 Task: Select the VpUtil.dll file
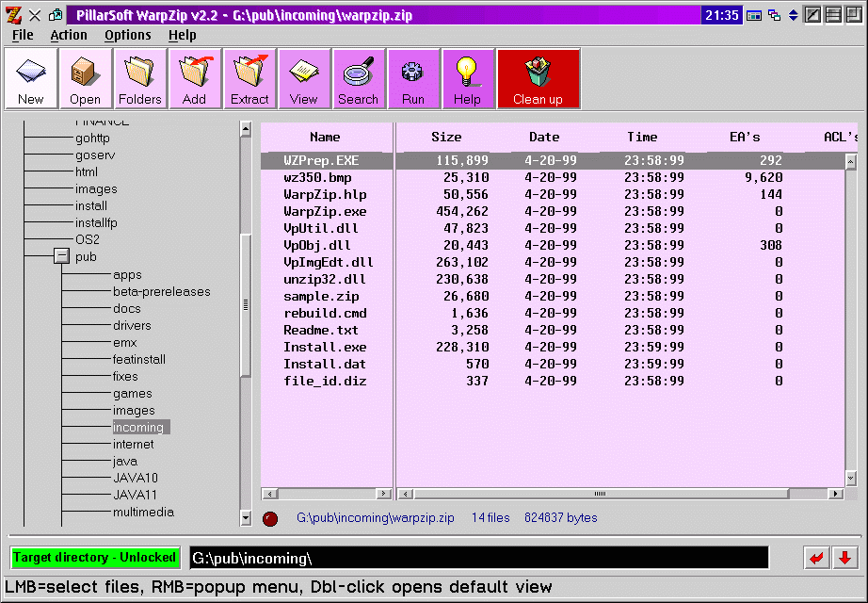coord(321,228)
